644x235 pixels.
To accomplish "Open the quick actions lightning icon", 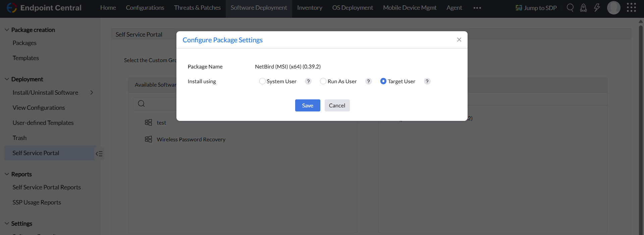I will 597,8.
